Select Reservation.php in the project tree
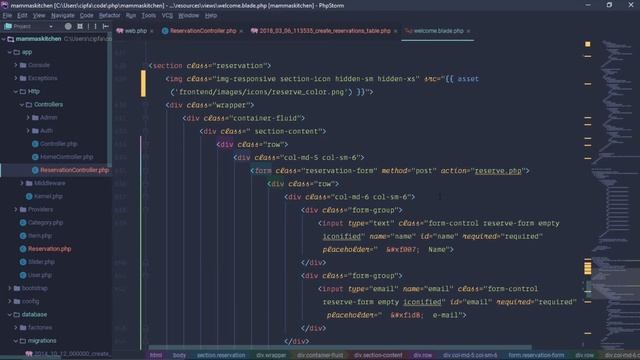 coord(49,249)
